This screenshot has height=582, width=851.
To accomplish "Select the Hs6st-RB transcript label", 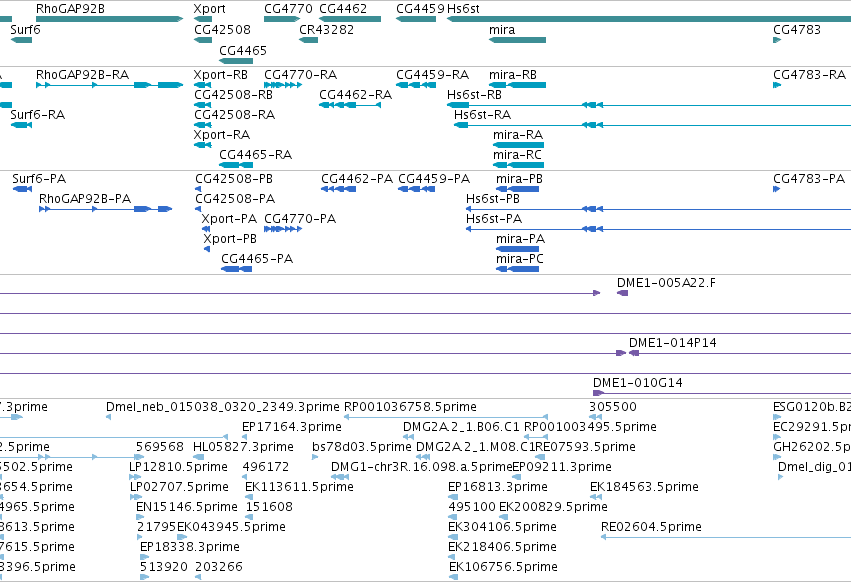I will click(474, 94).
